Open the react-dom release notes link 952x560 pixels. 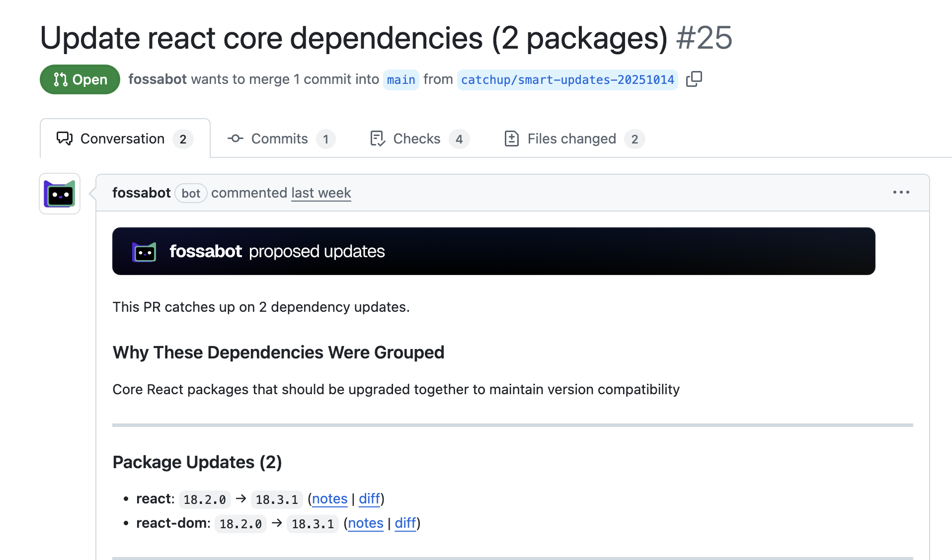click(366, 523)
